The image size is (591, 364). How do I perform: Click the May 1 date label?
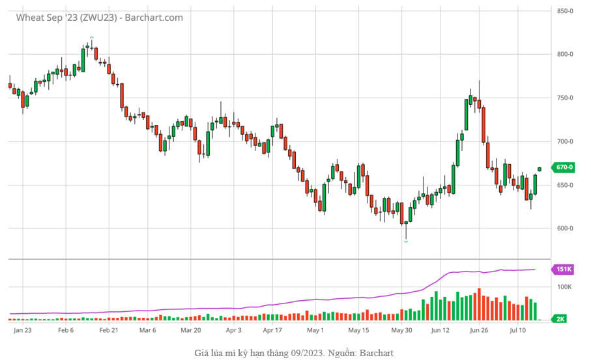coord(315,330)
